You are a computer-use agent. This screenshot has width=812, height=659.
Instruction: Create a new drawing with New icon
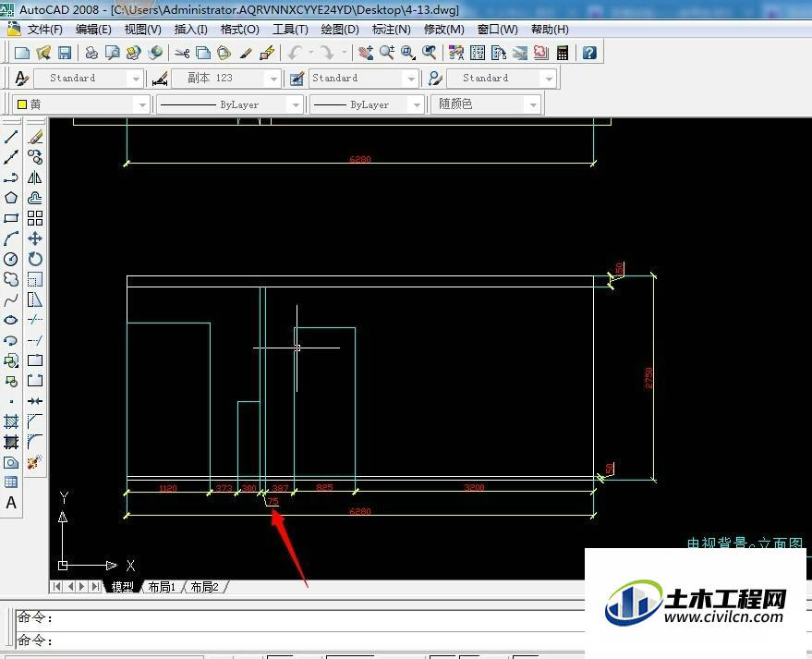pyautogui.click(x=22, y=53)
